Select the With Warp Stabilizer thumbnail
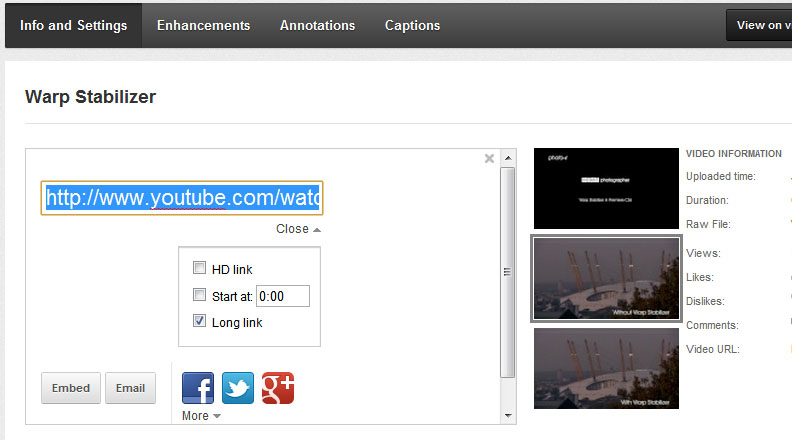 pyautogui.click(x=606, y=368)
